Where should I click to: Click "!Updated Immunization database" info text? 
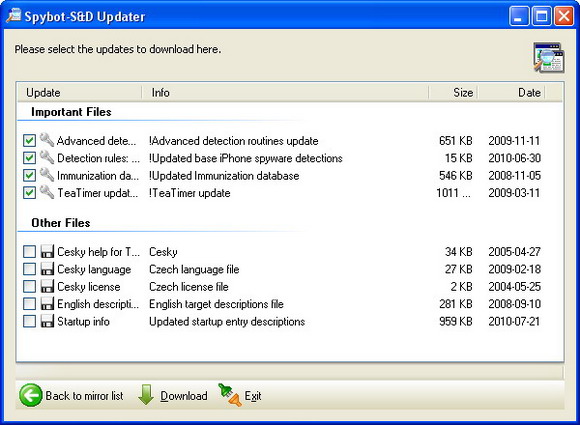click(224, 176)
